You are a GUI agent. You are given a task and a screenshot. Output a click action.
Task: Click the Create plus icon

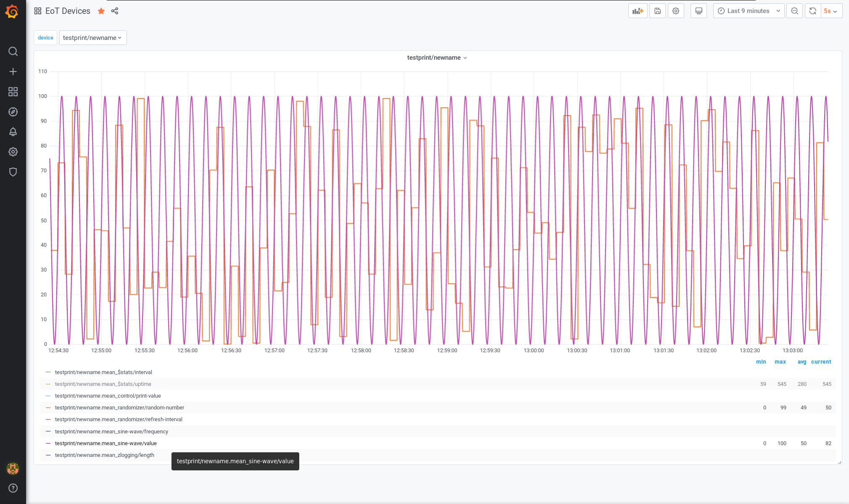pyautogui.click(x=13, y=71)
